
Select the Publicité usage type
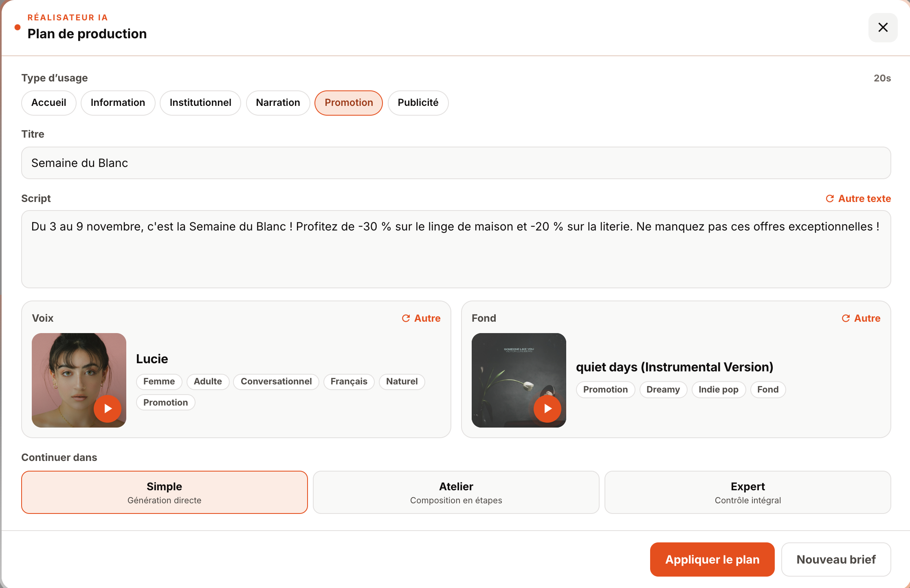click(x=418, y=103)
